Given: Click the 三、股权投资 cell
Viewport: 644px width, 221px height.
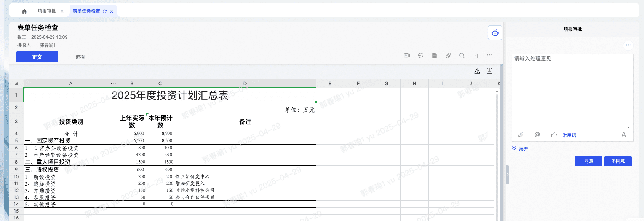Looking at the screenshot, I should point(71,169).
